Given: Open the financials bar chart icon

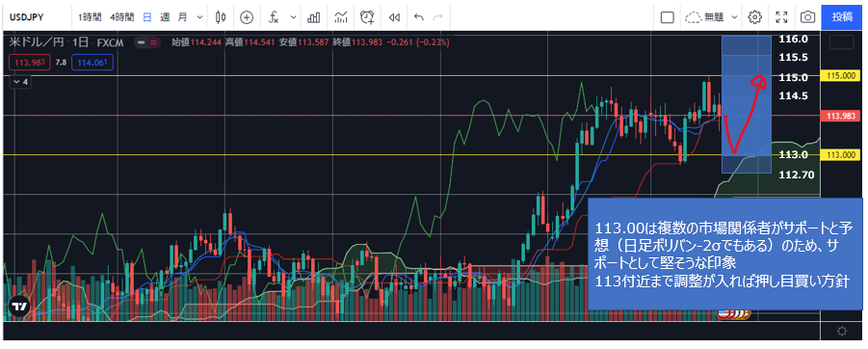Looking at the screenshot, I should (314, 17).
